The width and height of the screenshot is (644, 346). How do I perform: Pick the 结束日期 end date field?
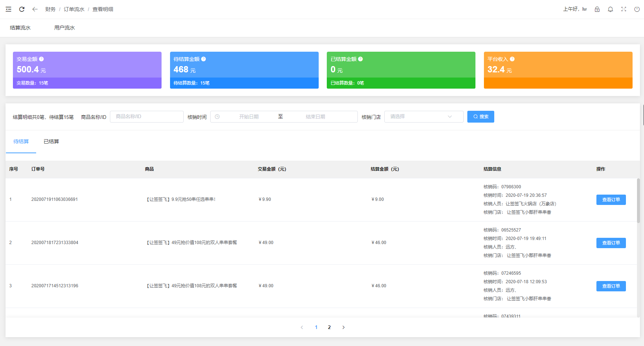tap(315, 117)
